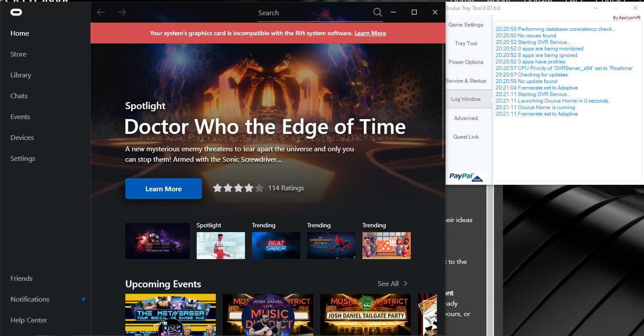Open the Superhot VR thumbnail

pyautogui.click(x=221, y=246)
